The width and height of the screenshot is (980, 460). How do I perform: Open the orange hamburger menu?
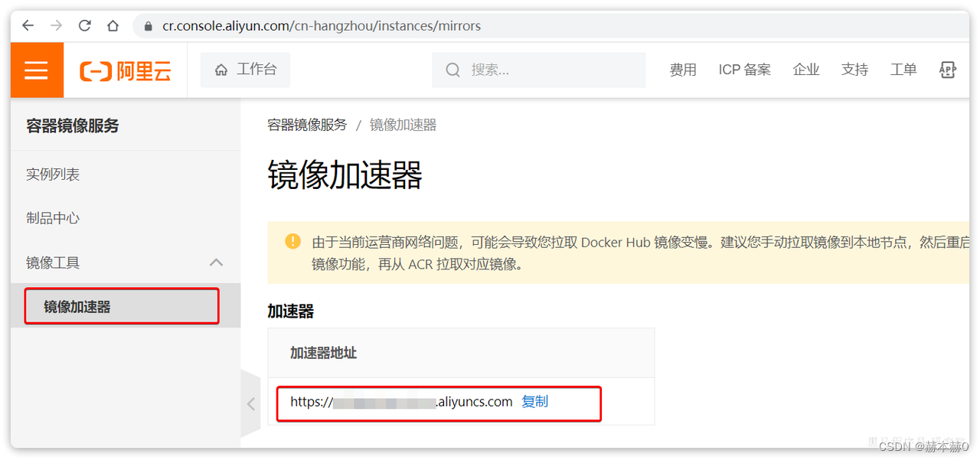tap(37, 70)
